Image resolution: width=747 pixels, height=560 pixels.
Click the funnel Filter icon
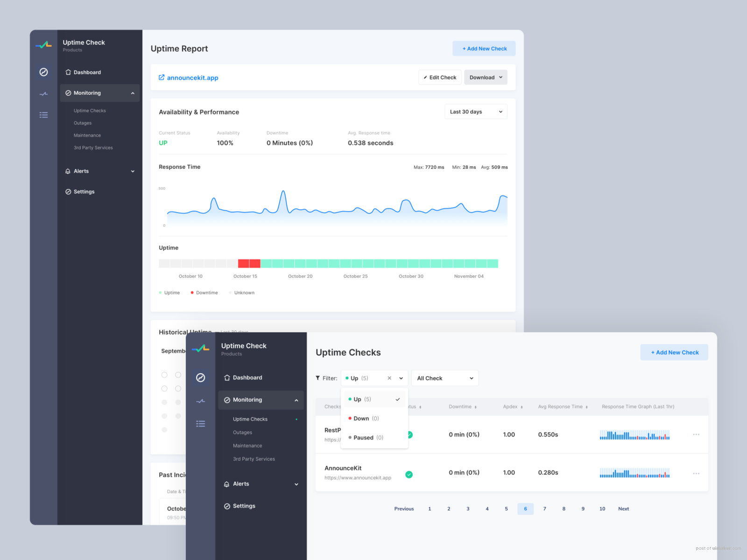pyautogui.click(x=318, y=378)
